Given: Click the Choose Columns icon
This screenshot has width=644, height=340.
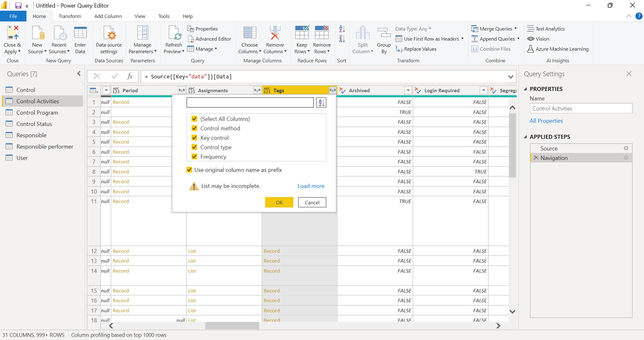Looking at the screenshot, I should (x=250, y=33).
